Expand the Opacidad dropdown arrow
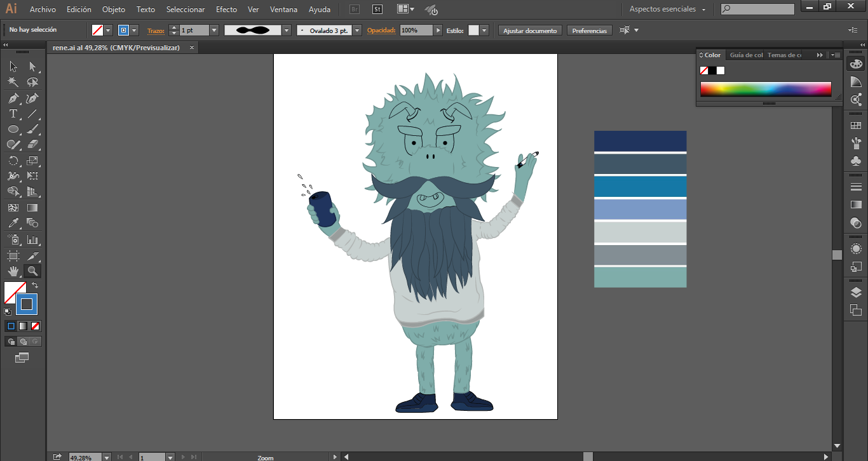 (438, 30)
